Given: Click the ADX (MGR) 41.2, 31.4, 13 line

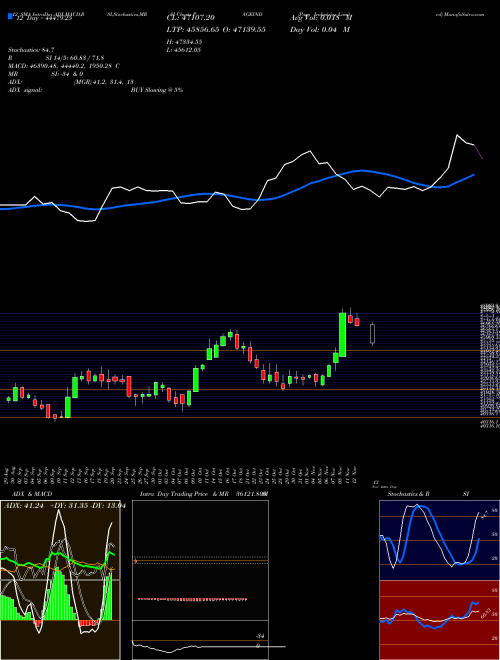Looking at the screenshot, I should (x=71, y=82).
